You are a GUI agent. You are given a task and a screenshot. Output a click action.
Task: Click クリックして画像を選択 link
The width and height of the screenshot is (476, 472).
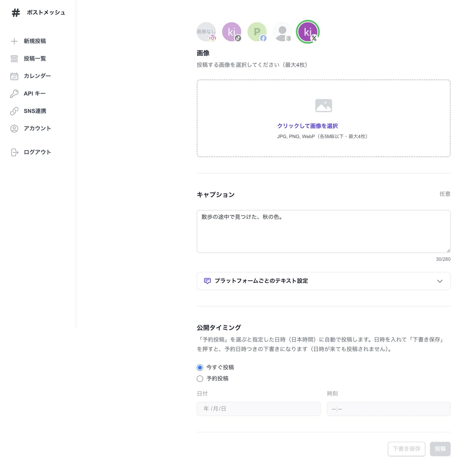(x=307, y=126)
